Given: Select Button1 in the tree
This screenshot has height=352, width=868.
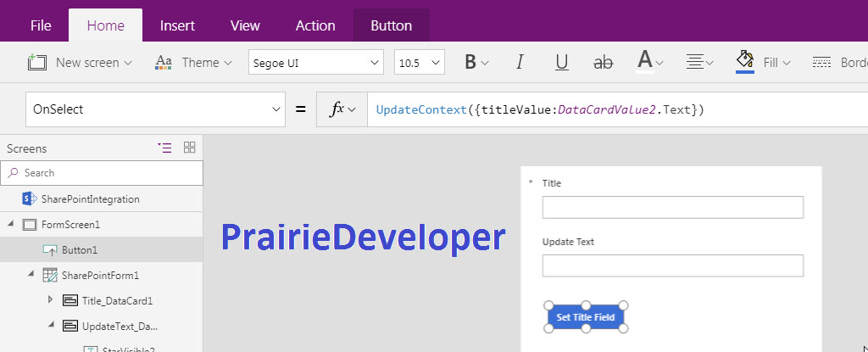Looking at the screenshot, I should [x=80, y=250].
